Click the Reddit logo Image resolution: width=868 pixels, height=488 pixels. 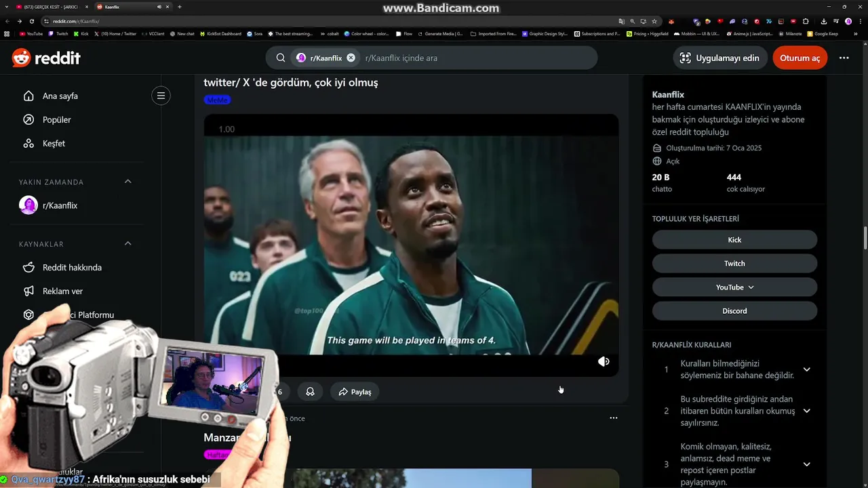pos(46,58)
